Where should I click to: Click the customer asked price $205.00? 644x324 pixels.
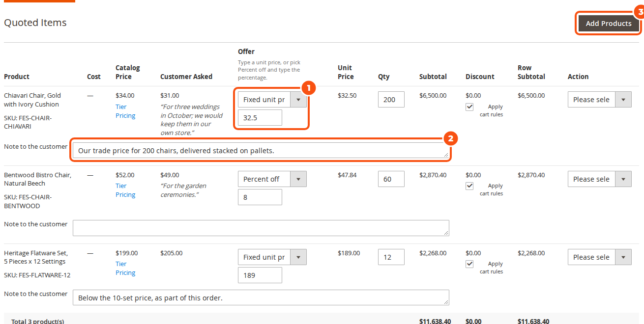pos(171,253)
